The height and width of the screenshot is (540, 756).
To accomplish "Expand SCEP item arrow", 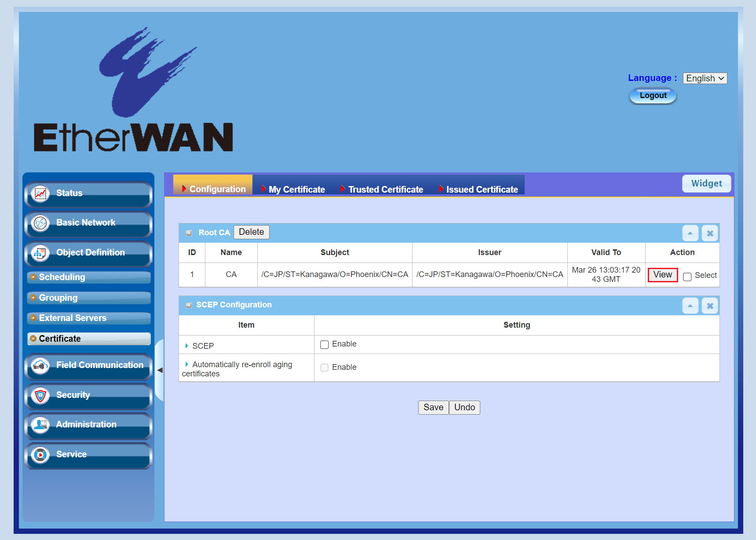I will click(186, 346).
